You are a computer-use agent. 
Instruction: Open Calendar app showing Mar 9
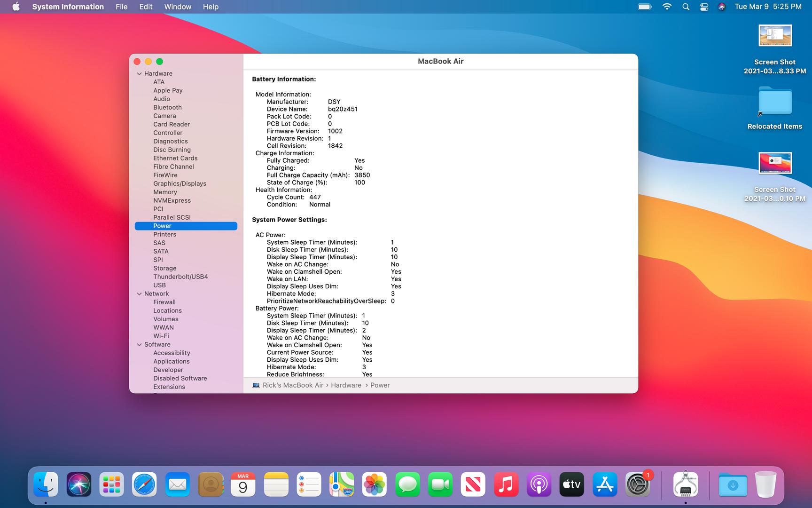(243, 484)
